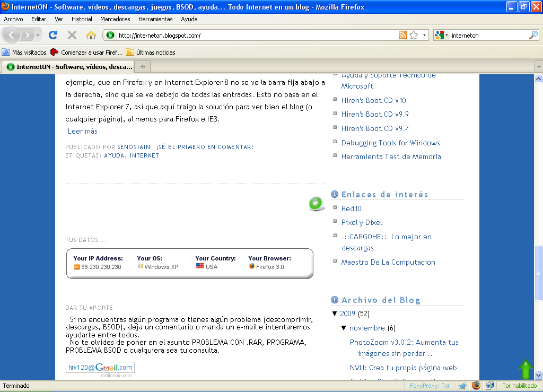Screen dimensions: 543x392
Task: Open the address bar history dropdown arrow
Action: tap(424, 35)
